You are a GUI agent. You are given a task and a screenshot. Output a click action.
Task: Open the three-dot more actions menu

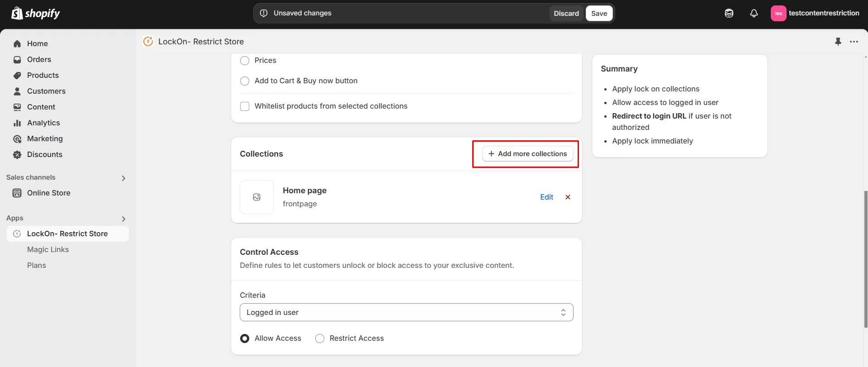click(x=854, y=42)
